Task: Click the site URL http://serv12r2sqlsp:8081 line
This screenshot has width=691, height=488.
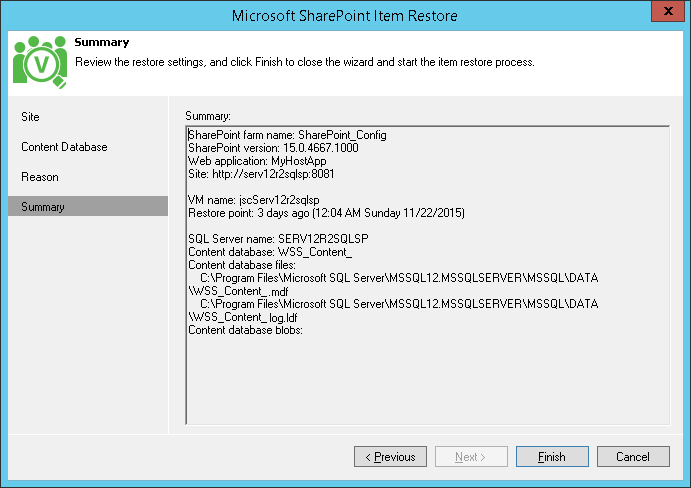Action: click(x=261, y=174)
